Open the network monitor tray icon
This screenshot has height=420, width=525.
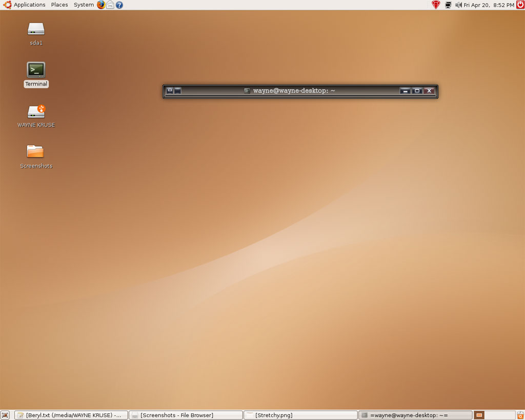tap(448, 5)
